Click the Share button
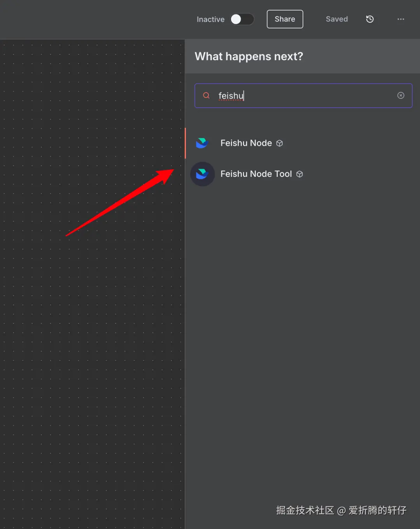This screenshot has width=420, height=529. coord(285,19)
